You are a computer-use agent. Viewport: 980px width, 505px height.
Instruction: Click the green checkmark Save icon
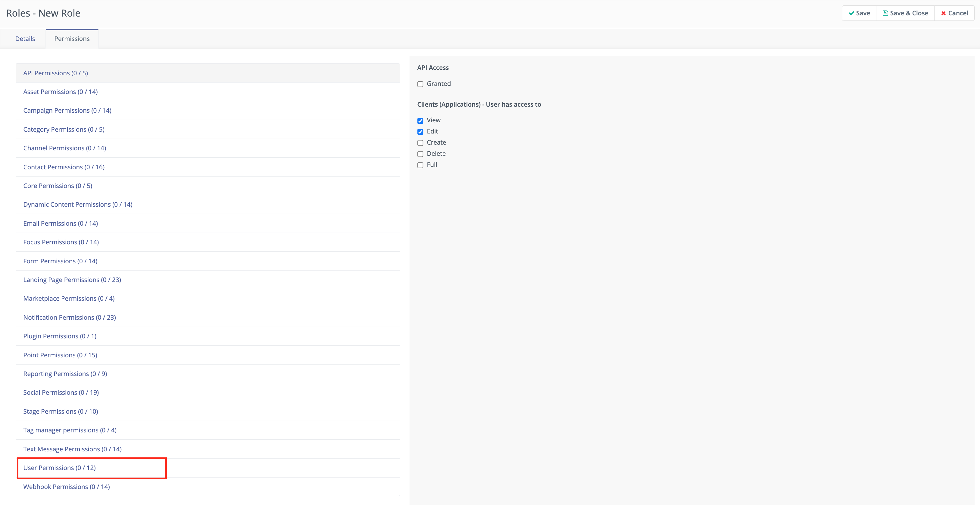851,13
